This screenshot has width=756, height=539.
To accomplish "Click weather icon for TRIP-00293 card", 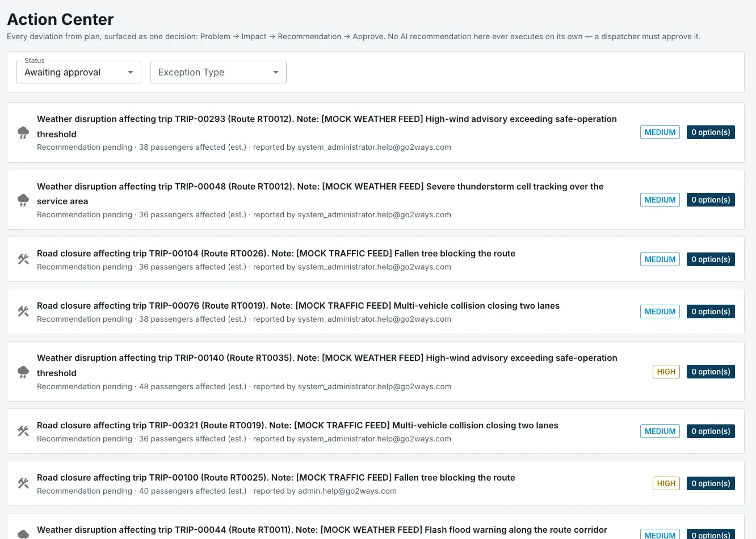I will pos(23,133).
